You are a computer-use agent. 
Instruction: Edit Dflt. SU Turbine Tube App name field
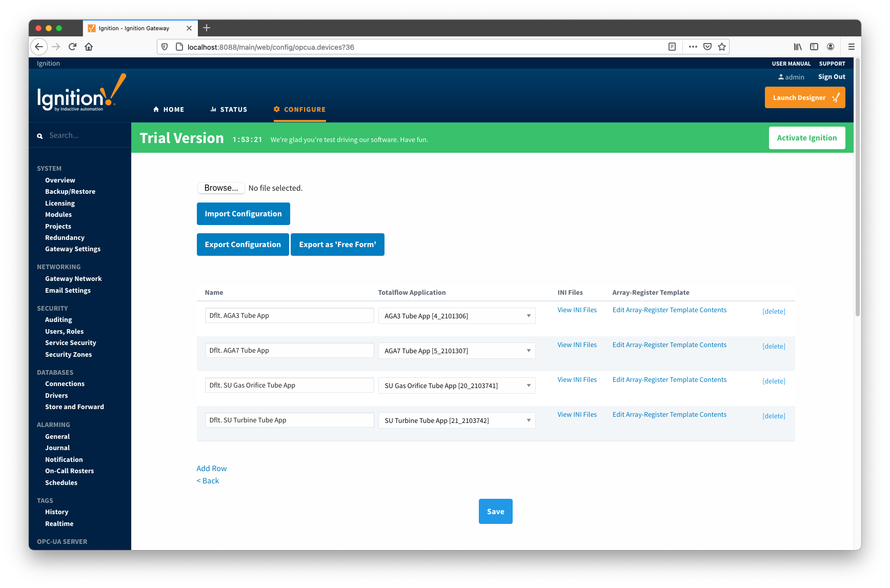click(289, 420)
